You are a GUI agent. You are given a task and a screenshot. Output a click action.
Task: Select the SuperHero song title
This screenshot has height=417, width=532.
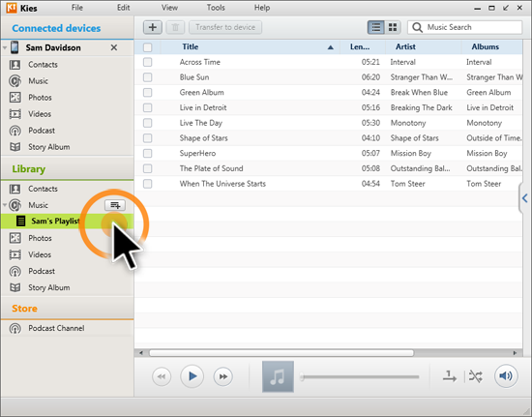pyautogui.click(x=197, y=154)
